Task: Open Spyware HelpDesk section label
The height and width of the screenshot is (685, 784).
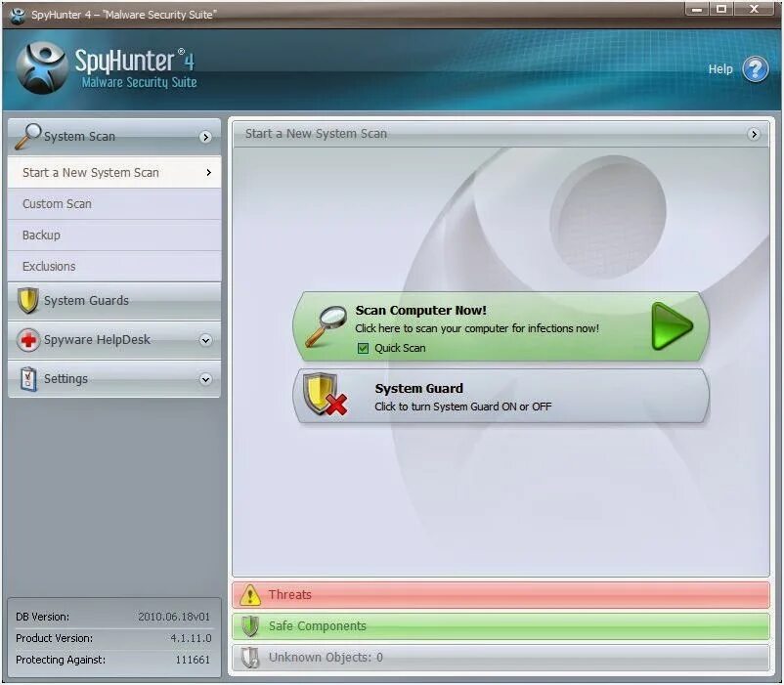Action: [x=97, y=340]
